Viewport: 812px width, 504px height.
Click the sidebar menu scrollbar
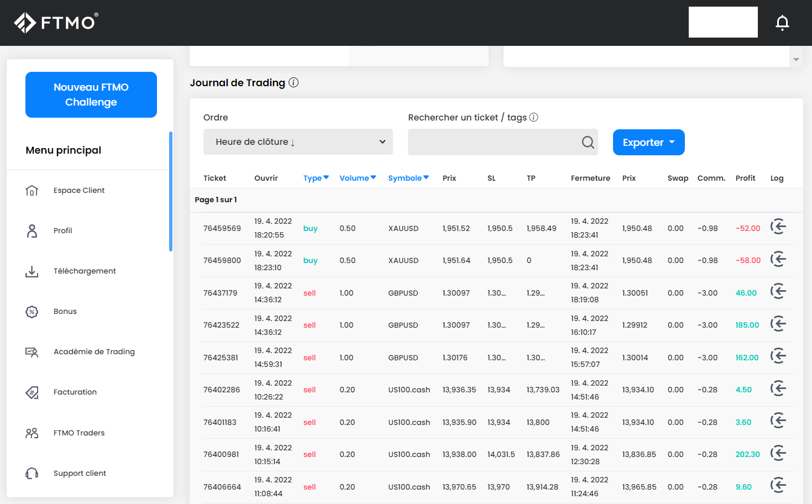(171, 191)
